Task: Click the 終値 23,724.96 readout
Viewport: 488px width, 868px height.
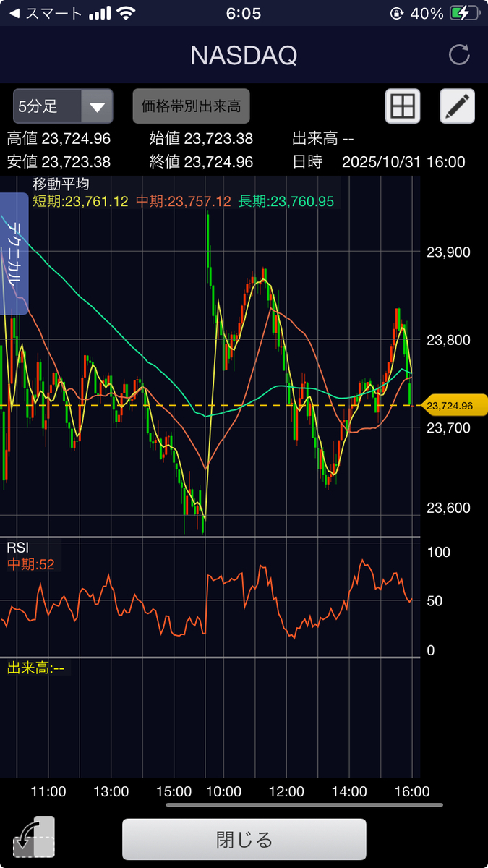Action: (x=201, y=162)
